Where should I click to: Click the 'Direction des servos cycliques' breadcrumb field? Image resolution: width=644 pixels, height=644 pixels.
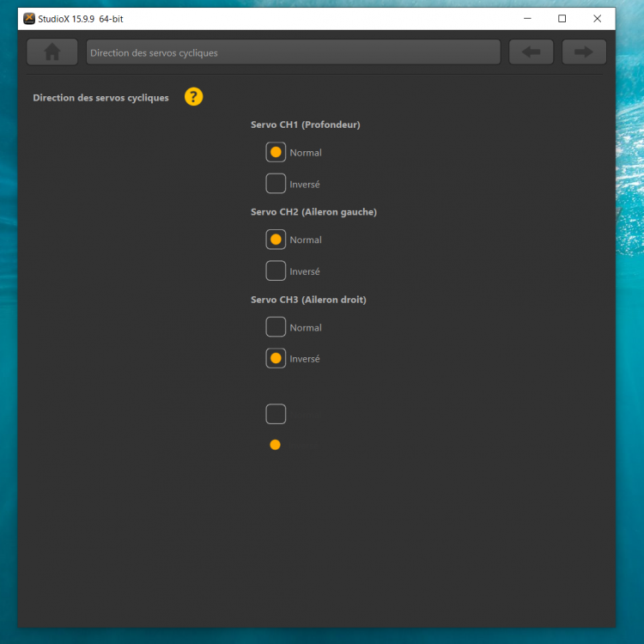click(294, 52)
